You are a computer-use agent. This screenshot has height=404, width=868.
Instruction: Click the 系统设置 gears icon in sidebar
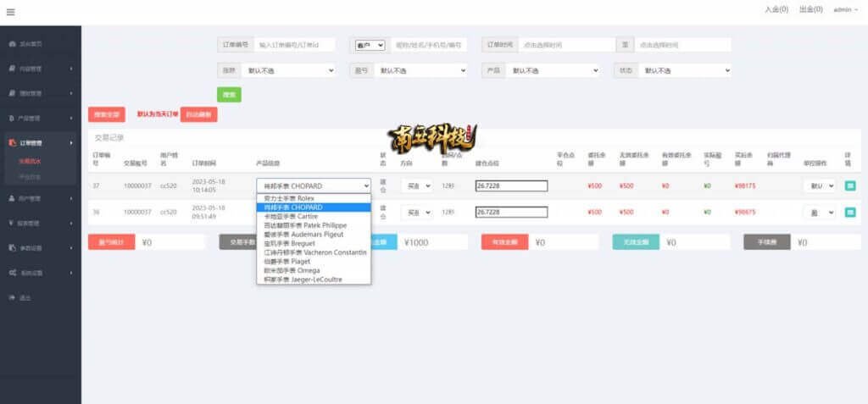[x=11, y=273]
